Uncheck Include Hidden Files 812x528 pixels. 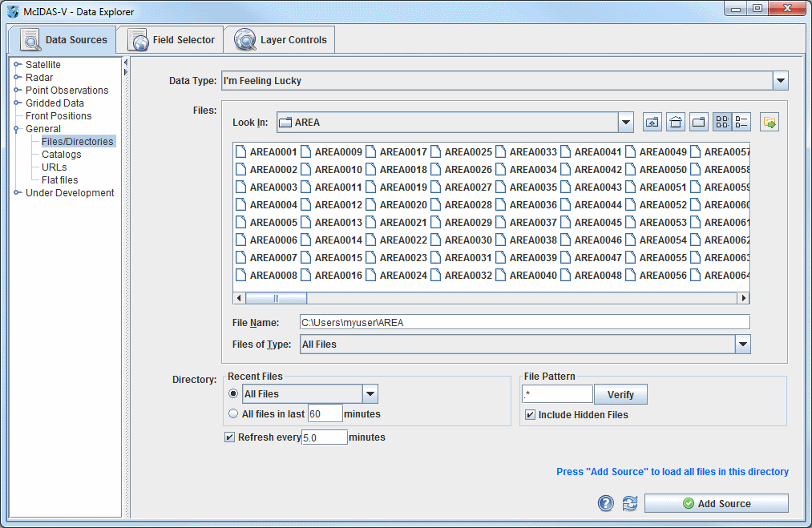(530, 415)
